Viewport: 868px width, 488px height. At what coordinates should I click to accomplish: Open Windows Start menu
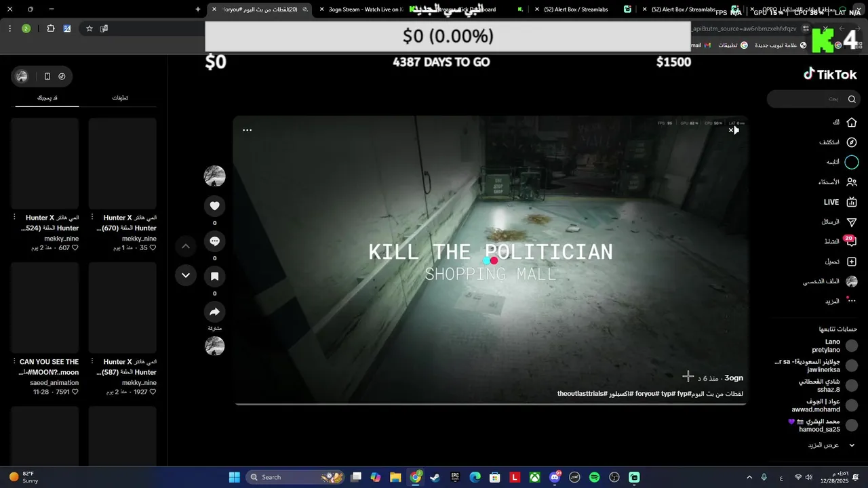coord(234,477)
